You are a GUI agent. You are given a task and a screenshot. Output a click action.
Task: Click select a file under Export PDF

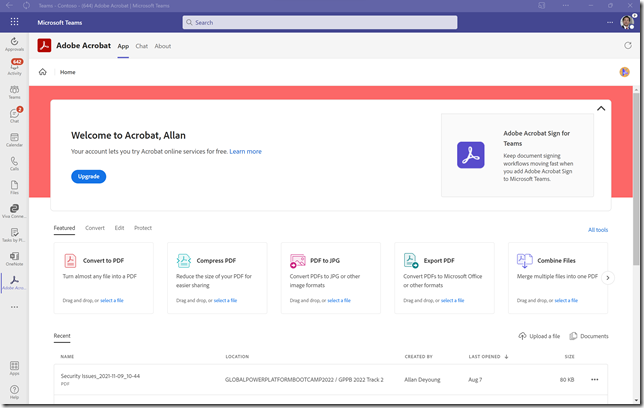tap(453, 301)
